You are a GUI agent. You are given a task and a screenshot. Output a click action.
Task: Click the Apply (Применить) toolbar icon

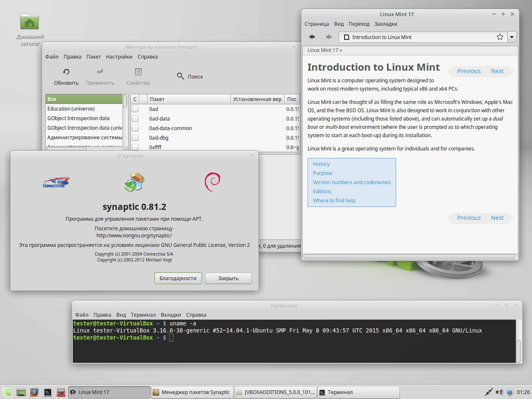click(100, 72)
